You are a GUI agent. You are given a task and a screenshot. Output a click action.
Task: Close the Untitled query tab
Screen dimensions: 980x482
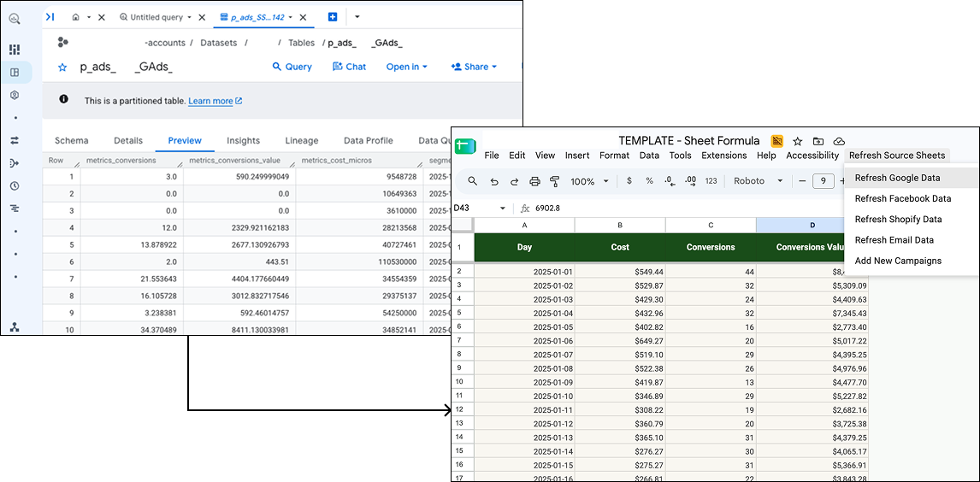202,17
